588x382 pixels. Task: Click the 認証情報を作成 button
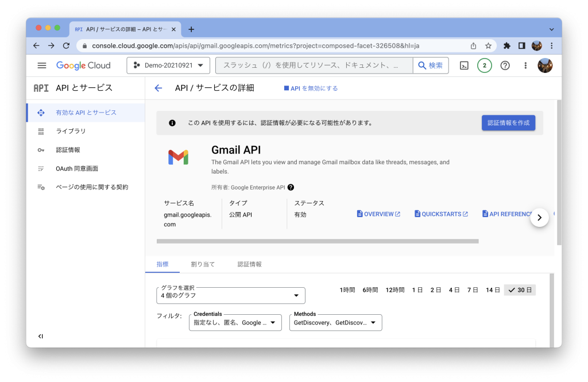coord(508,123)
